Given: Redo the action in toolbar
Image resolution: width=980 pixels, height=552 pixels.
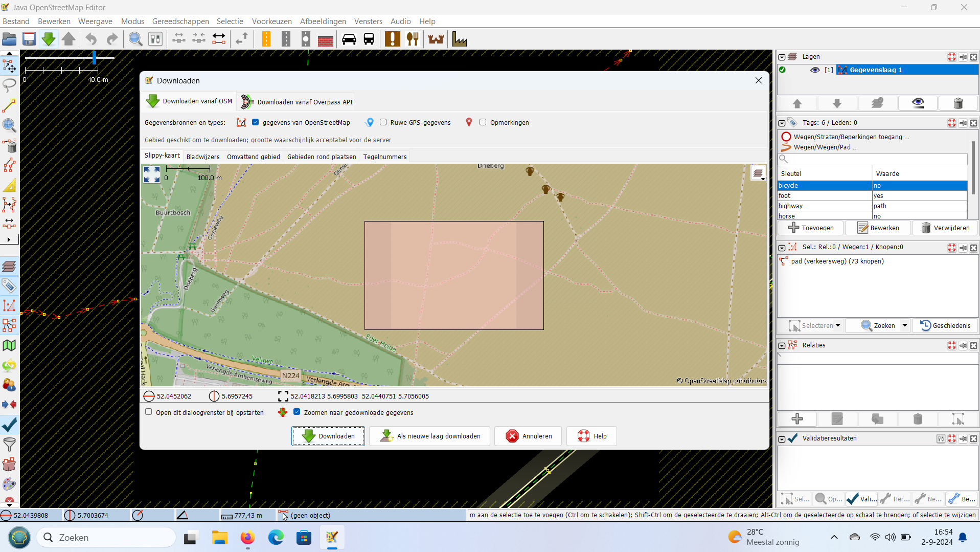Looking at the screenshot, I should coord(112,39).
